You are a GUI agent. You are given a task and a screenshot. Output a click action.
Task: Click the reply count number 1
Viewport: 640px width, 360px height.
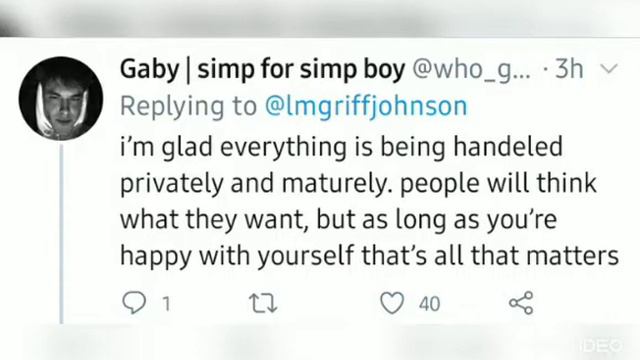pos(166,304)
